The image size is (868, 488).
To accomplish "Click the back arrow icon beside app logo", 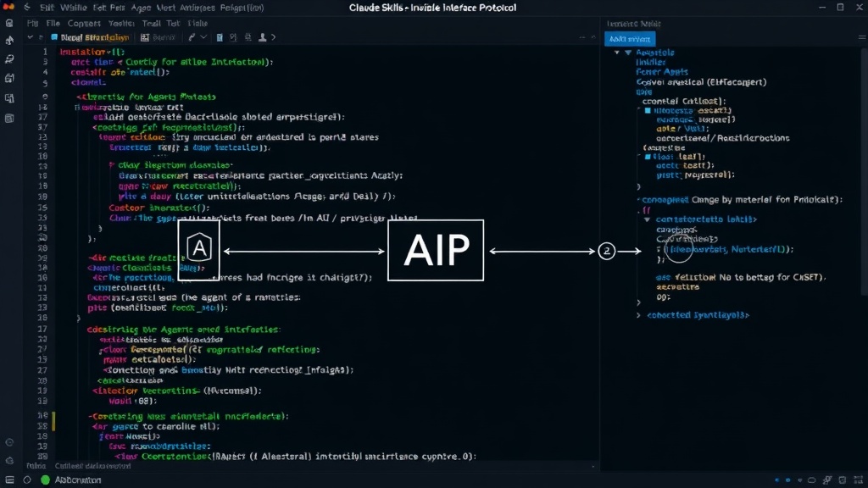I will 26,7.
